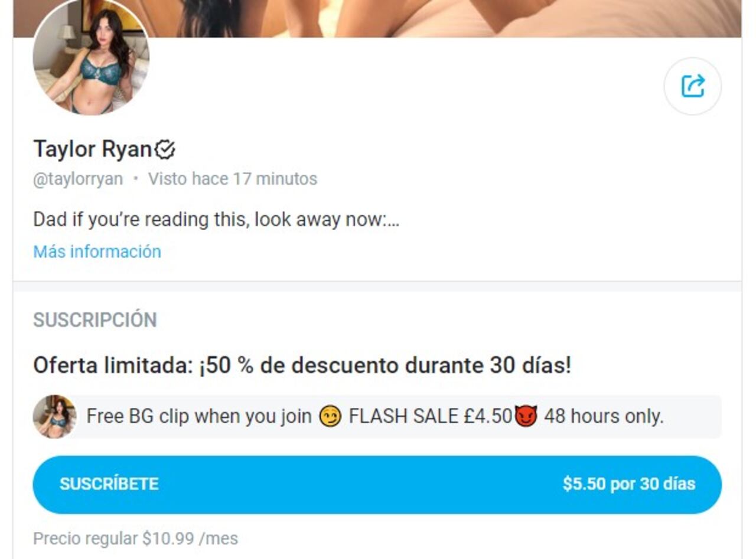Click the winking face emoji in the promo
This screenshot has width=756, height=559.
330,417
